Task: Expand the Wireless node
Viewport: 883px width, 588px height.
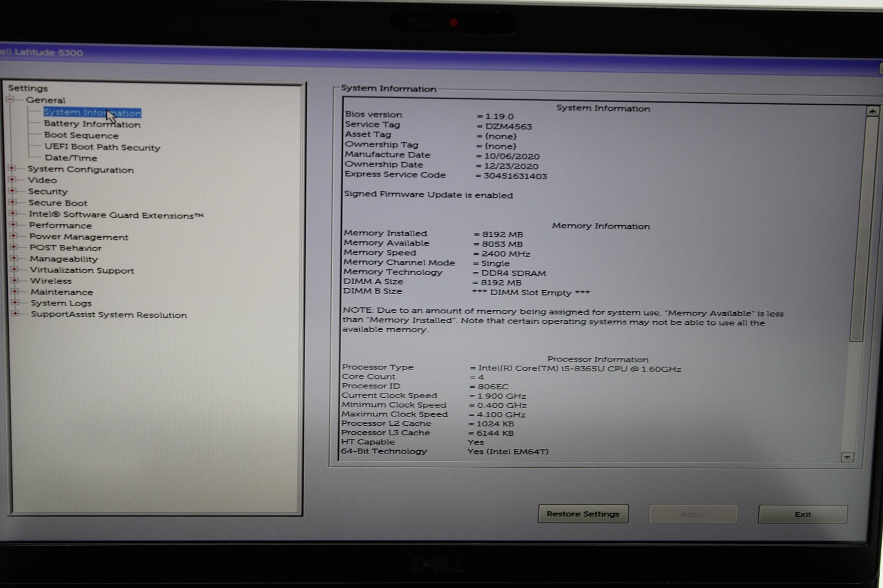Action: [14, 280]
